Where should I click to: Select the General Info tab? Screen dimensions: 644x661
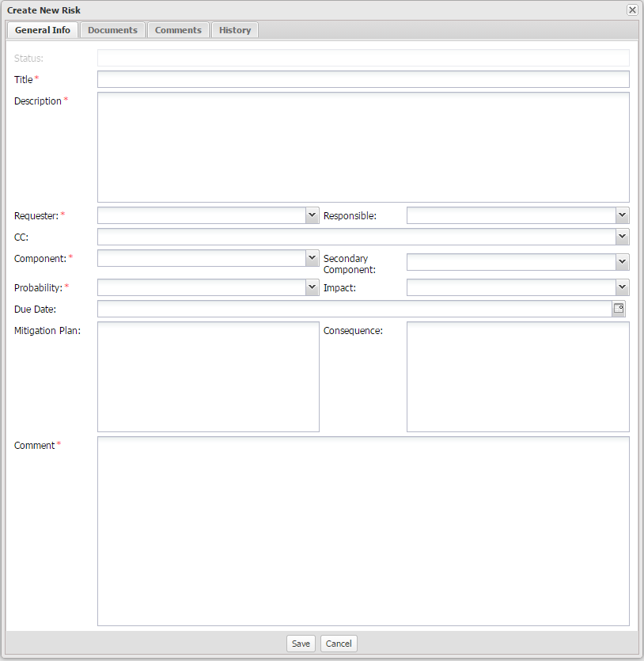[x=42, y=29]
